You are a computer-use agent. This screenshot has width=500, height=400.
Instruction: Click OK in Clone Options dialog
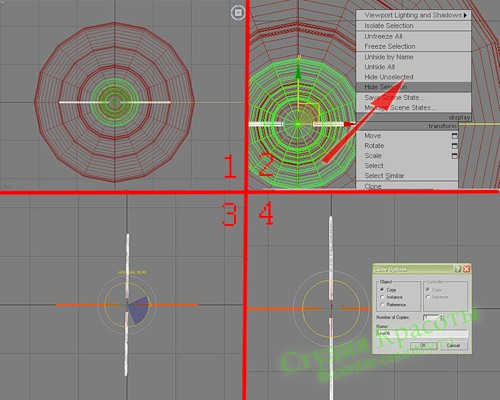[423, 345]
